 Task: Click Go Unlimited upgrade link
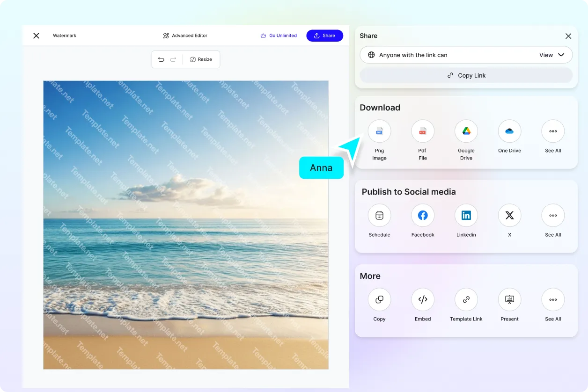point(279,36)
